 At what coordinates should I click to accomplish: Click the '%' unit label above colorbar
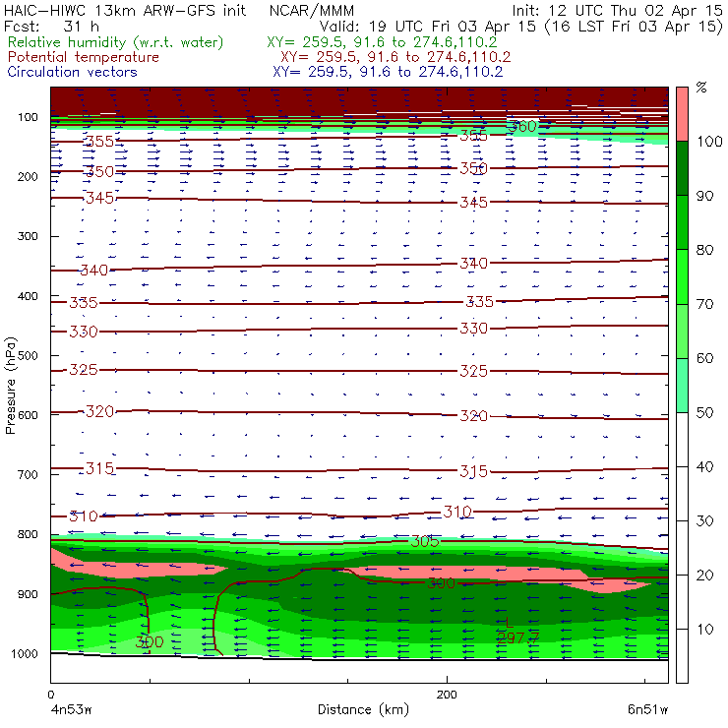tap(701, 88)
